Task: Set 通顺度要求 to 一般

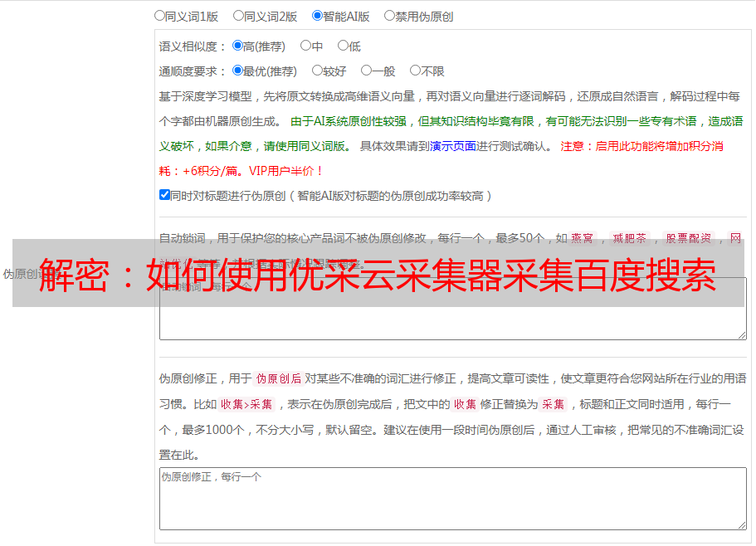Action: pos(366,71)
